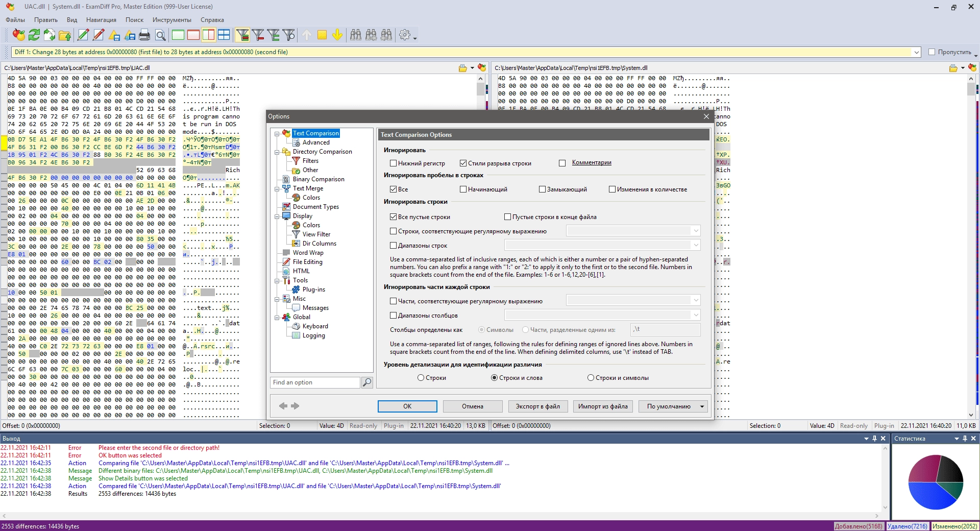
Task: Click the OK button
Action: click(x=407, y=406)
